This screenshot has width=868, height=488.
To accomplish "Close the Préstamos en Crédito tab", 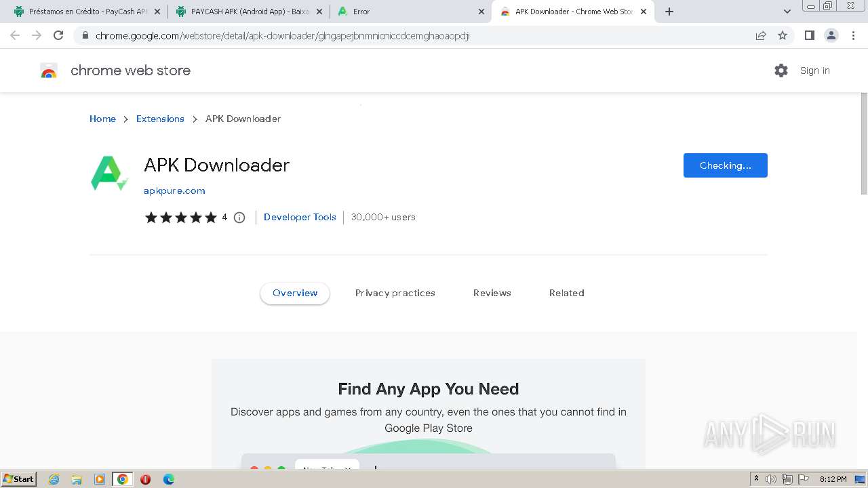I will point(157,12).
